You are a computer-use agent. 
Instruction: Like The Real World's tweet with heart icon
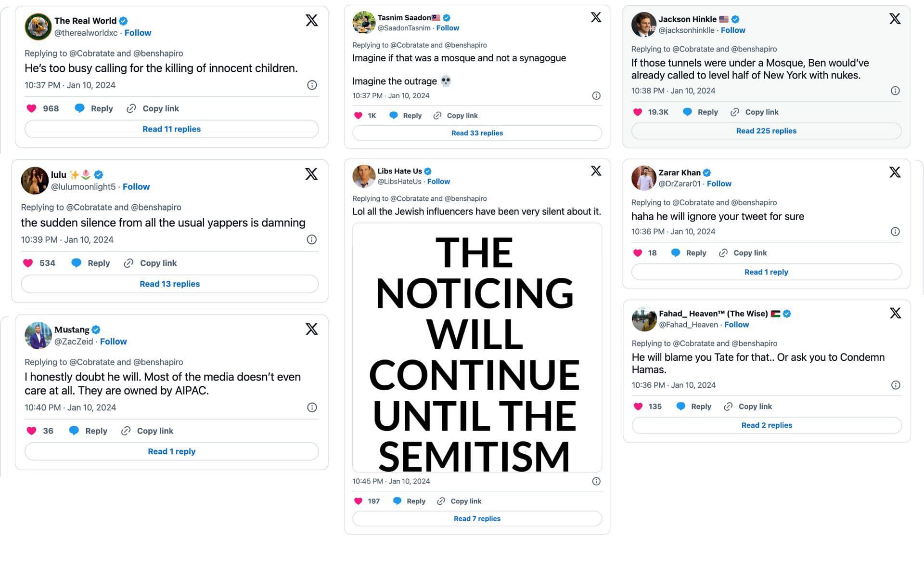coord(32,108)
